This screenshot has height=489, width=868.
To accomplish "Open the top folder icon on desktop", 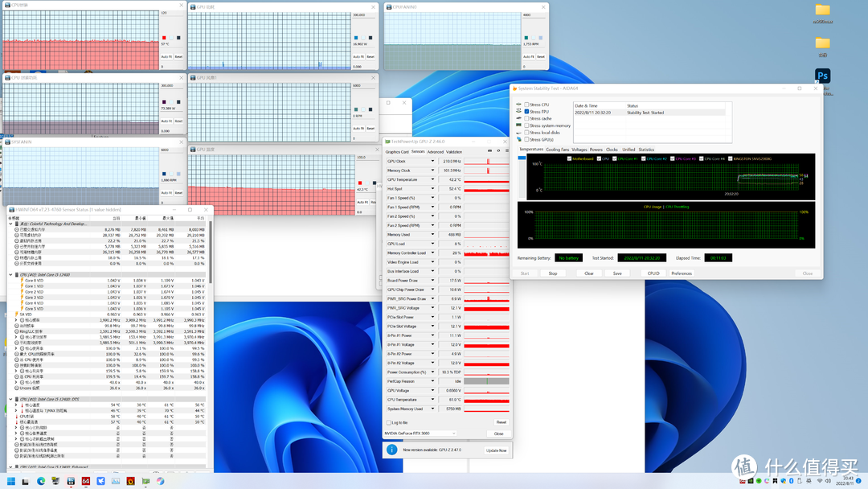I will (x=822, y=10).
